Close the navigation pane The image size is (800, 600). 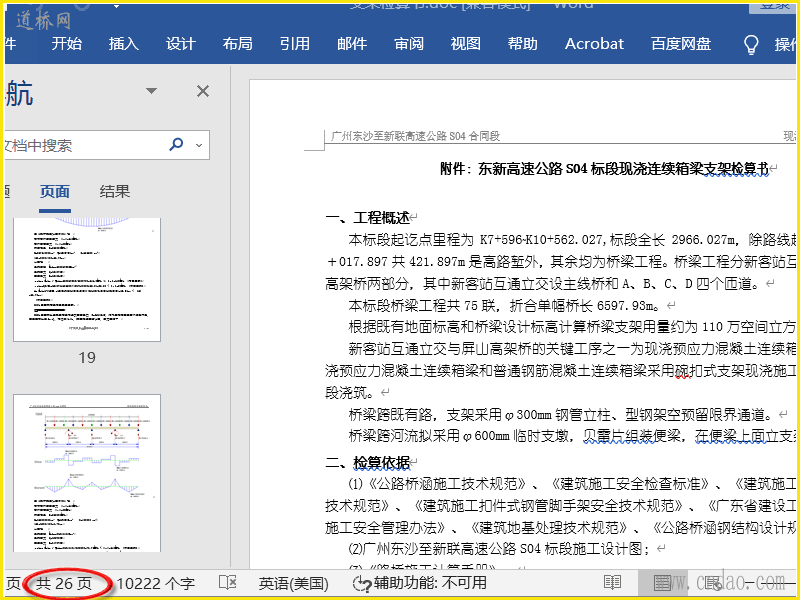pos(203,92)
